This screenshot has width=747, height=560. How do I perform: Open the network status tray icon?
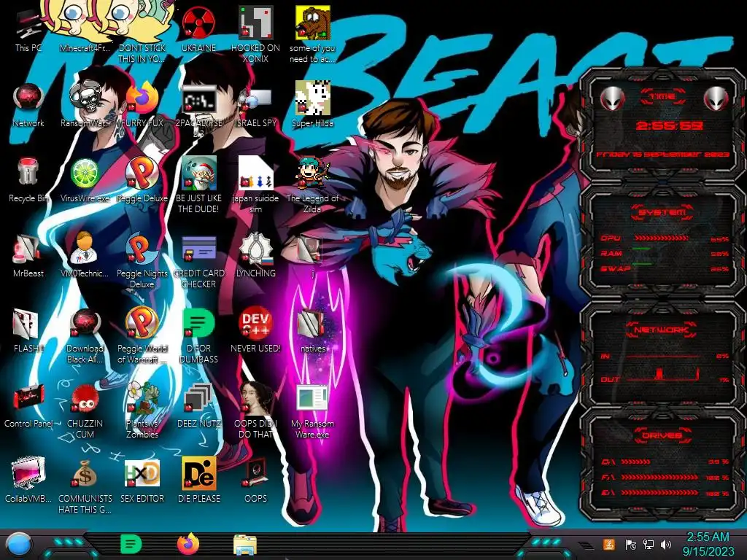click(x=648, y=544)
